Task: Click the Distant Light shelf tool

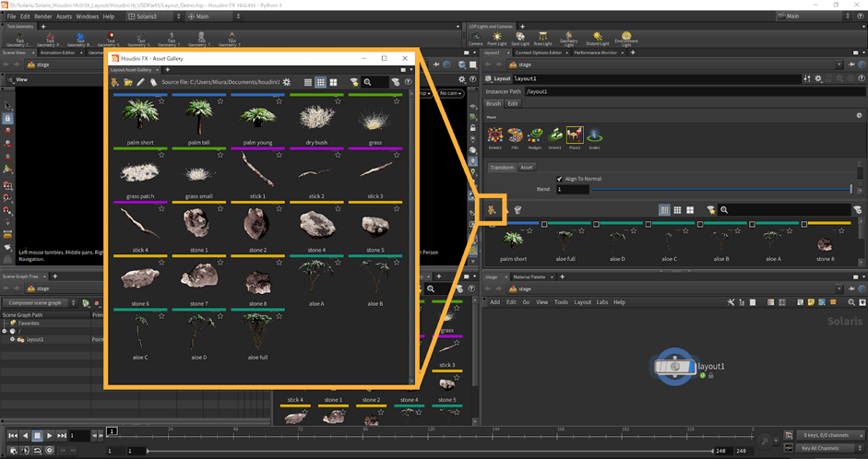Action: 598,39
